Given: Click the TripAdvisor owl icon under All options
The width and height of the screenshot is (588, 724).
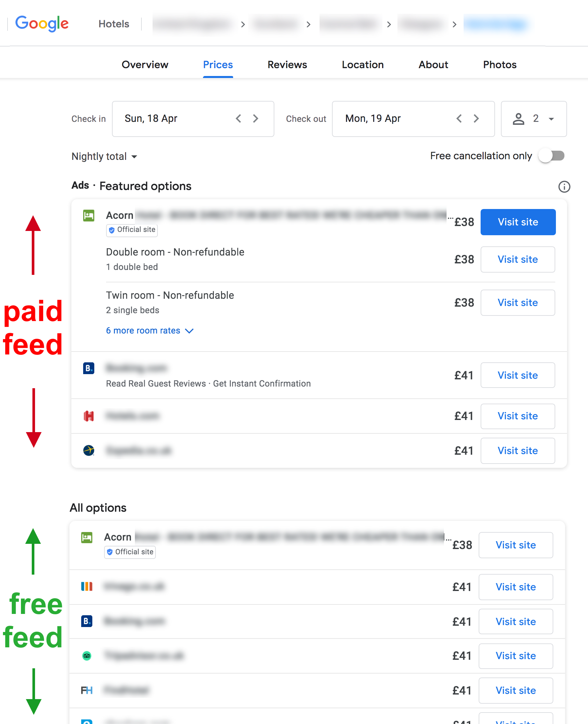Looking at the screenshot, I should [87, 656].
